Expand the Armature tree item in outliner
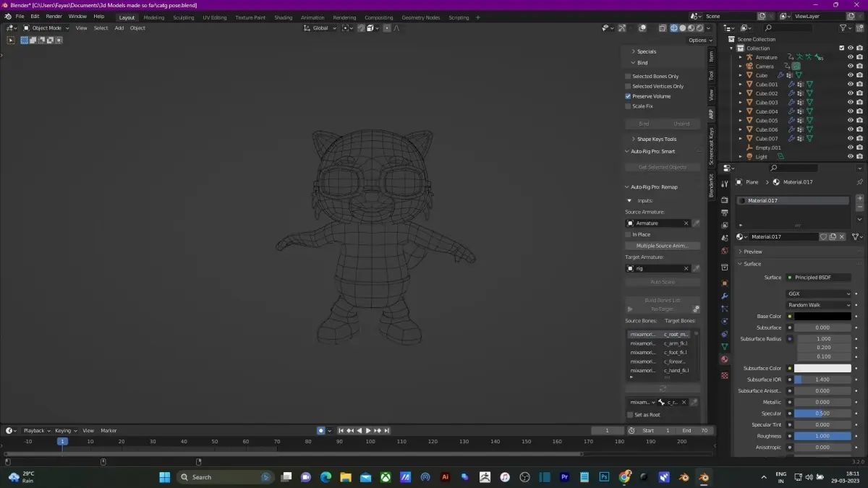The image size is (868, 488). pyautogui.click(x=740, y=57)
